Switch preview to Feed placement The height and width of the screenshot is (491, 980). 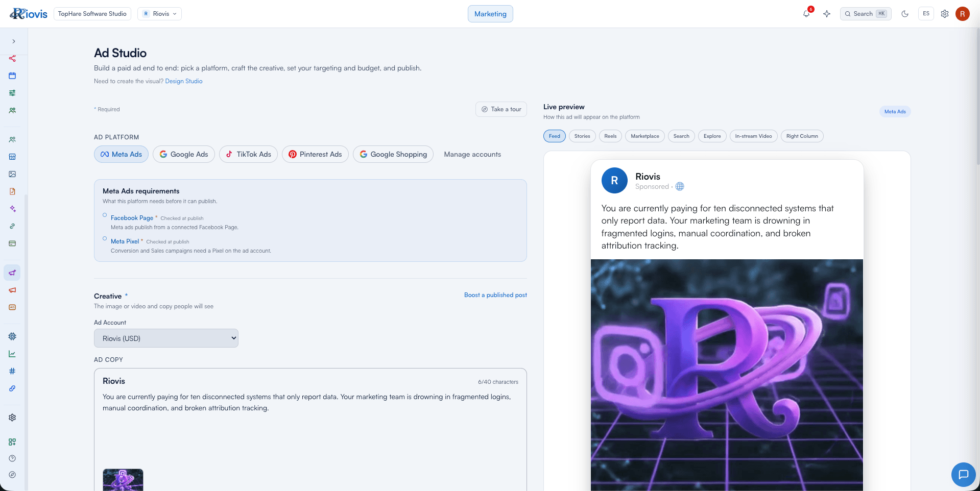pos(555,136)
